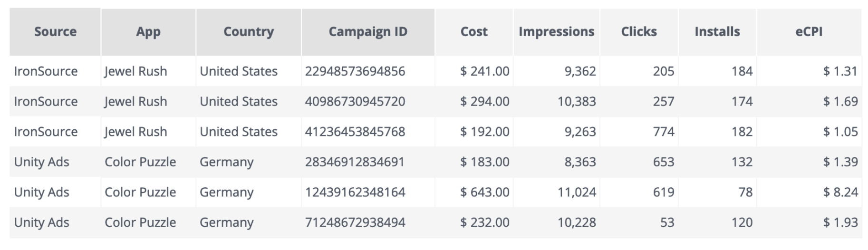
Task: Open campaign ID 41236453845768
Action: (x=355, y=132)
